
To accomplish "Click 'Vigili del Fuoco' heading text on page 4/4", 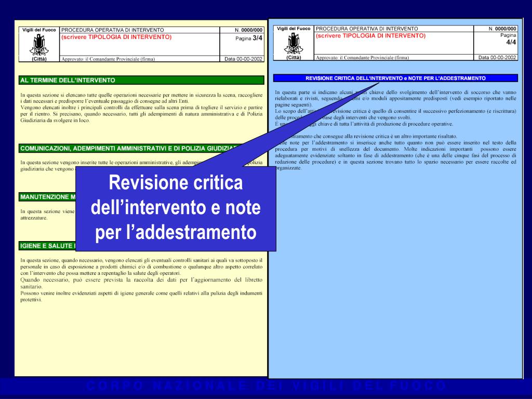I will (294, 29).
